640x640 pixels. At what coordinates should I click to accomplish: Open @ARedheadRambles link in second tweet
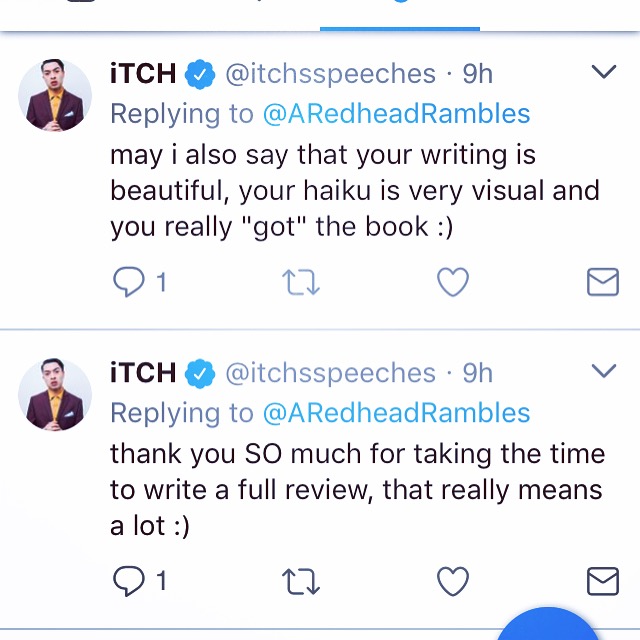coord(396,413)
